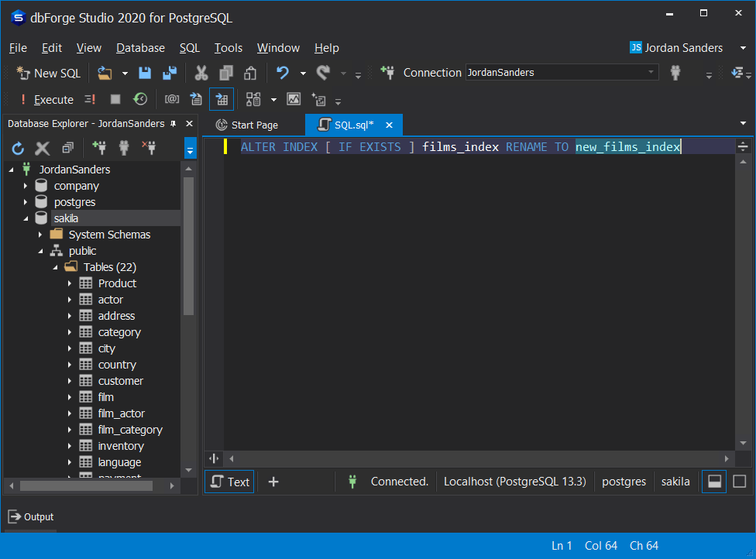Collapse the JordanSanders connection node

11,170
